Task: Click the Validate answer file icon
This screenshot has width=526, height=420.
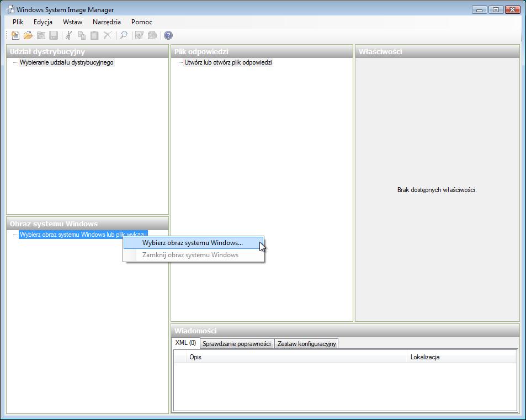Action: pyautogui.click(x=139, y=35)
